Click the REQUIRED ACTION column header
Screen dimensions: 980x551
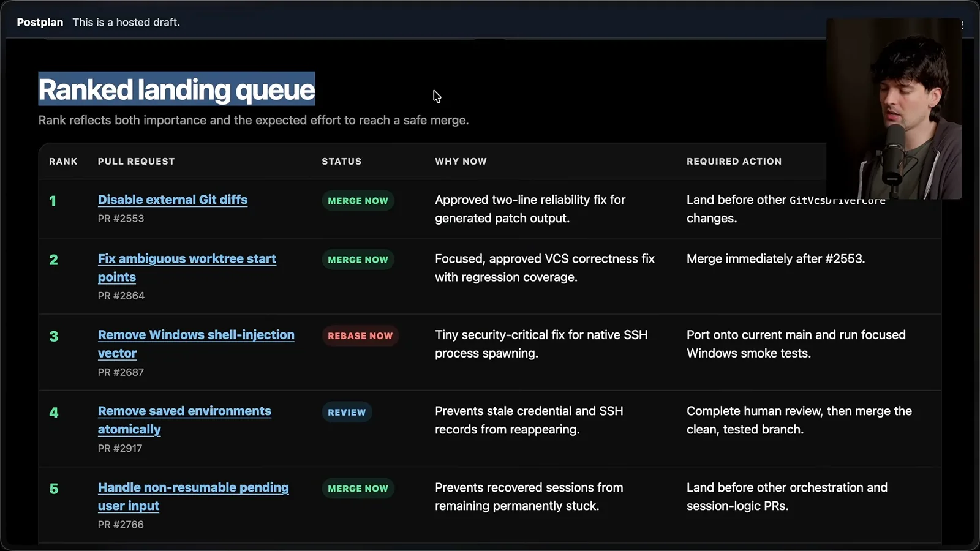734,161
